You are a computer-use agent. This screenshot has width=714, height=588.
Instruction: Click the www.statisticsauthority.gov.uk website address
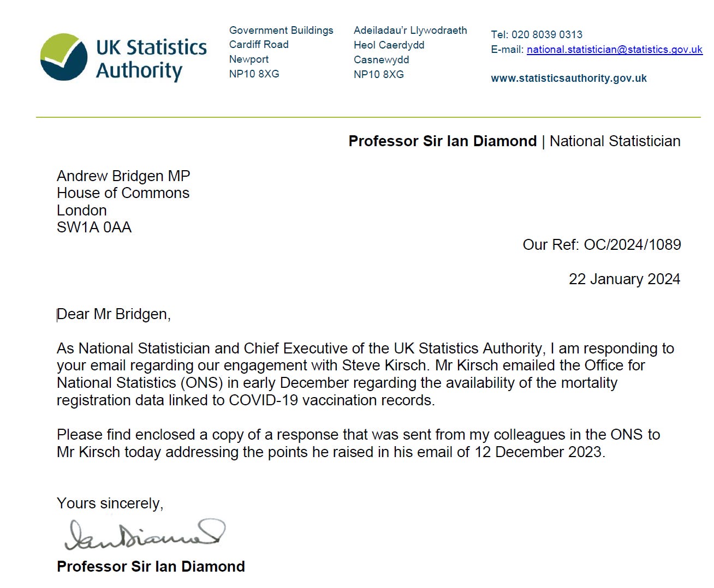568,79
